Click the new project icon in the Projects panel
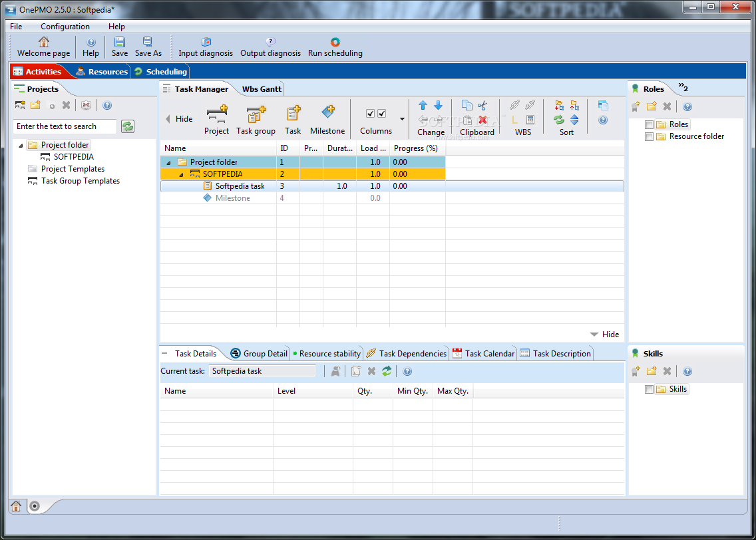The height and width of the screenshot is (540, 756). coord(20,105)
